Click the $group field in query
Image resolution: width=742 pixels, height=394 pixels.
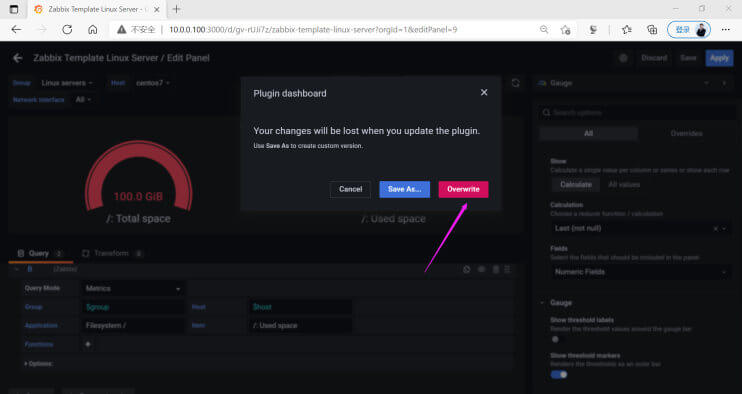pos(133,307)
